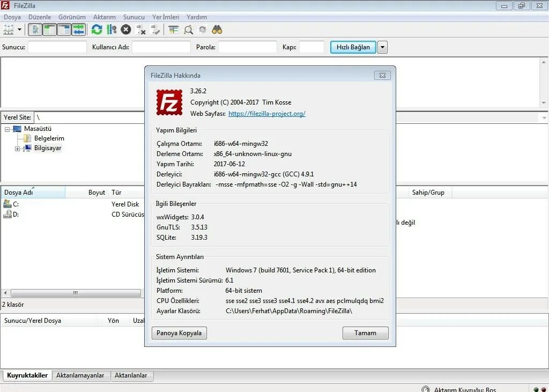Toggle remote directory tree view
The image size is (549, 392).
64,30
